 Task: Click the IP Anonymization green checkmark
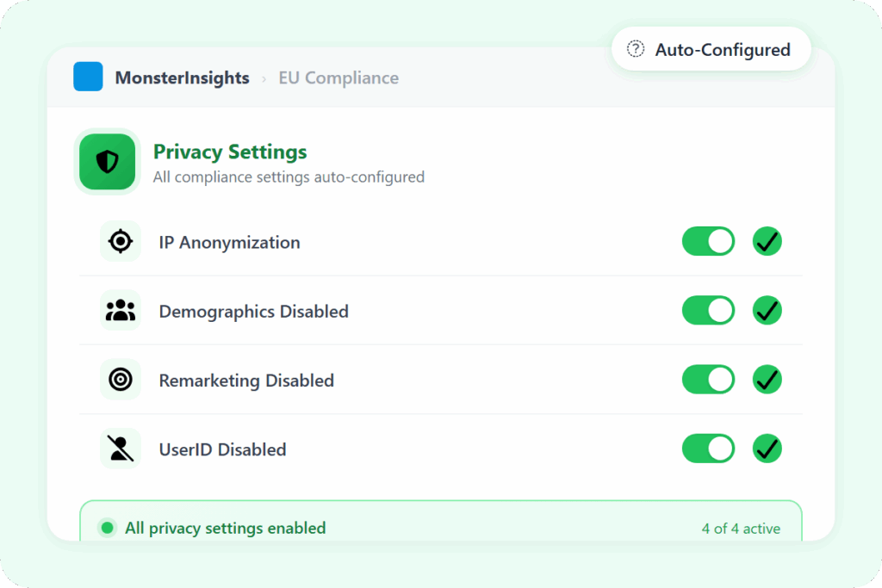pos(767,242)
